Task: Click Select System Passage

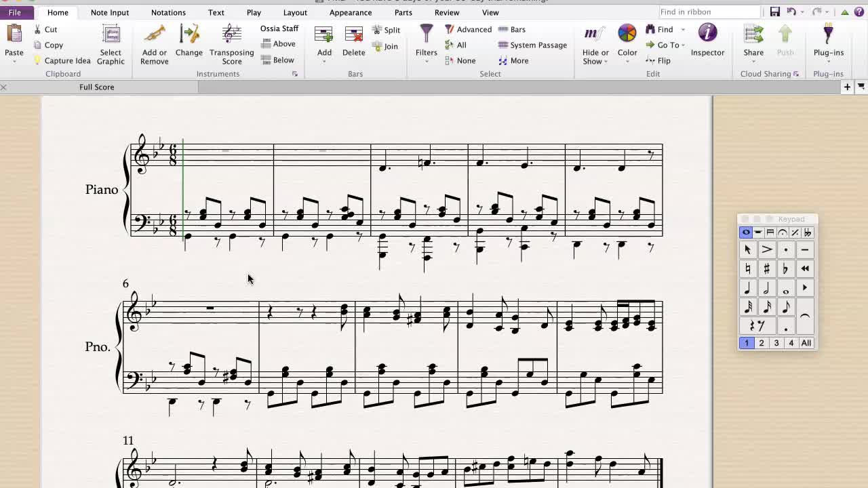Action: (532, 45)
